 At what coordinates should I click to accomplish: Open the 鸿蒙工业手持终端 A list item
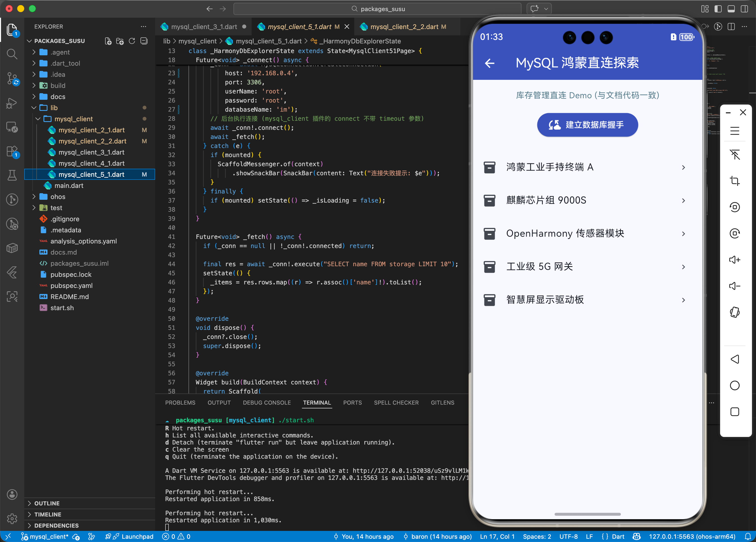(x=587, y=167)
